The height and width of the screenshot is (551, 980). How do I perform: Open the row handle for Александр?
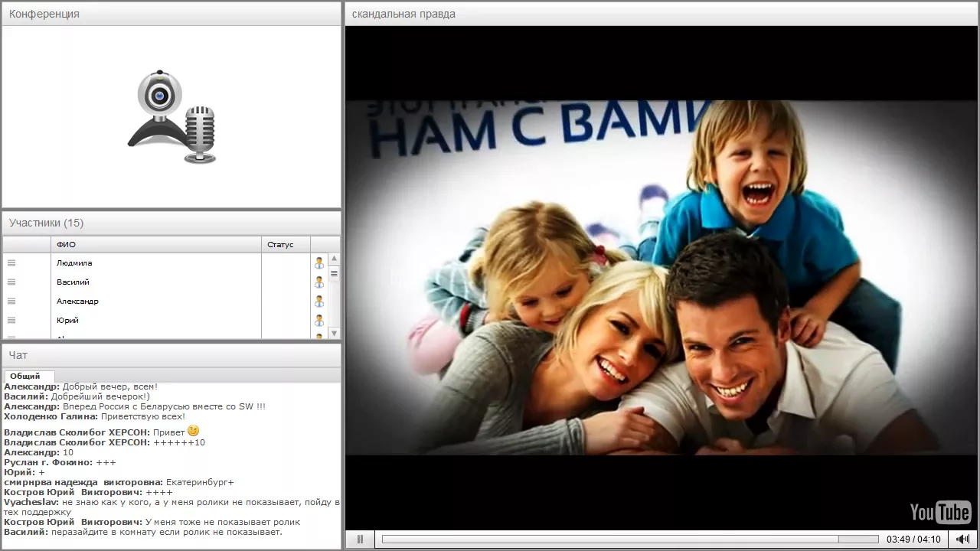click(x=11, y=301)
